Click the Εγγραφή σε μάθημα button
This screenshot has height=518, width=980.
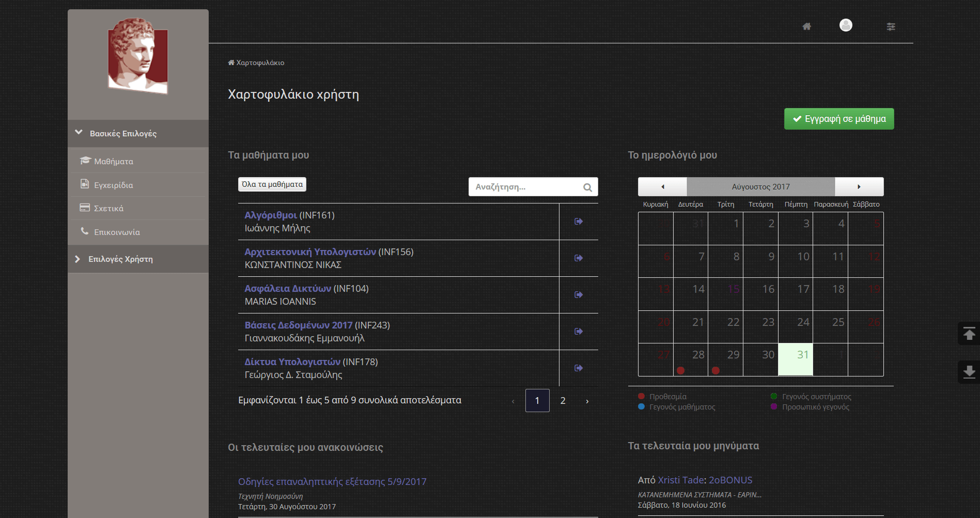pyautogui.click(x=839, y=119)
